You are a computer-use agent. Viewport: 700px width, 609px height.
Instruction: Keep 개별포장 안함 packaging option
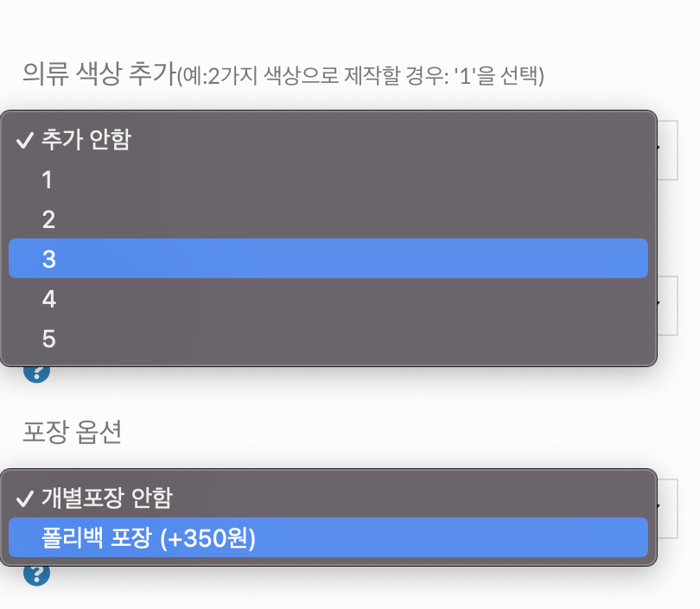pyautogui.click(x=107, y=498)
